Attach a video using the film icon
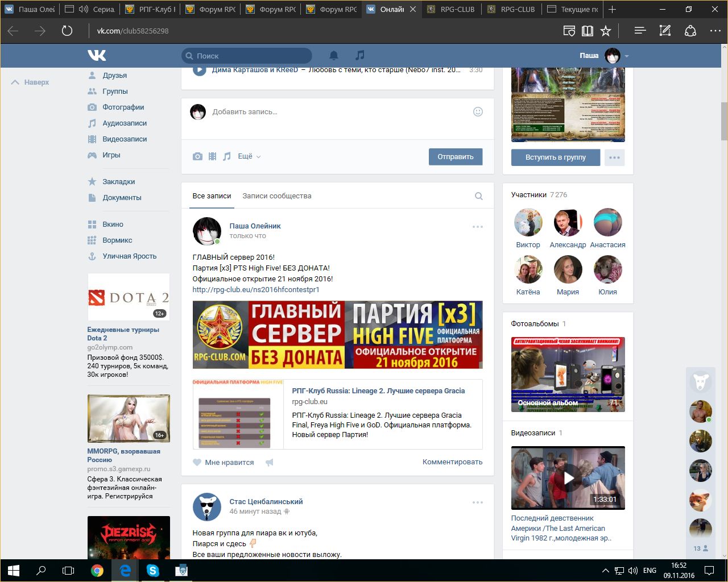Image resolution: width=728 pixels, height=582 pixels. [x=212, y=156]
